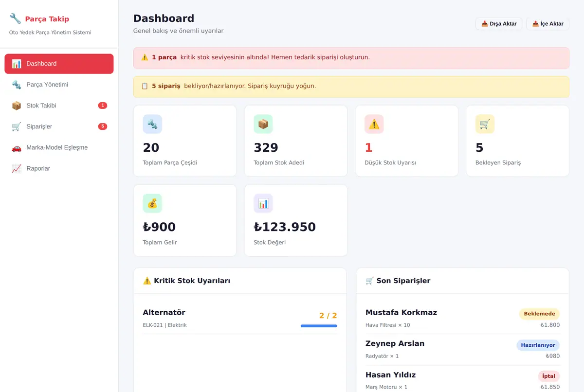Viewport: 584px width, 392px height.
Task: Click the Hasan Yıldız order name
Action: point(390,375)
